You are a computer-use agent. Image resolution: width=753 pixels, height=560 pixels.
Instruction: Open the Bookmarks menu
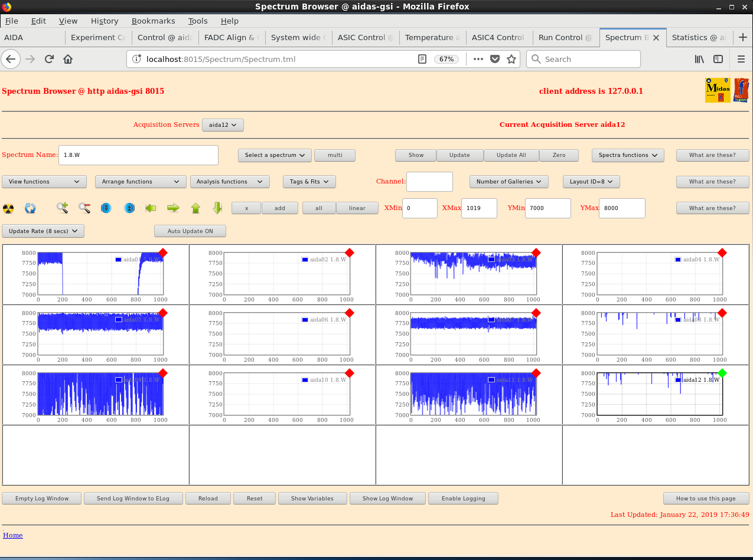pyautogui.click(x=153, y=21)
